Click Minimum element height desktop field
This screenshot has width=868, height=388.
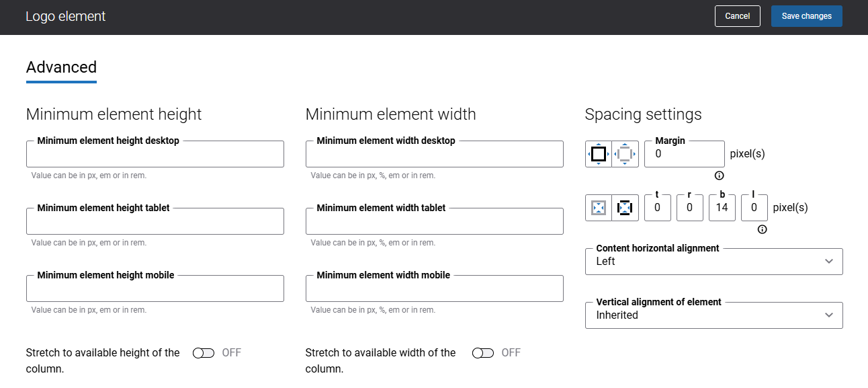coord(155,155)
